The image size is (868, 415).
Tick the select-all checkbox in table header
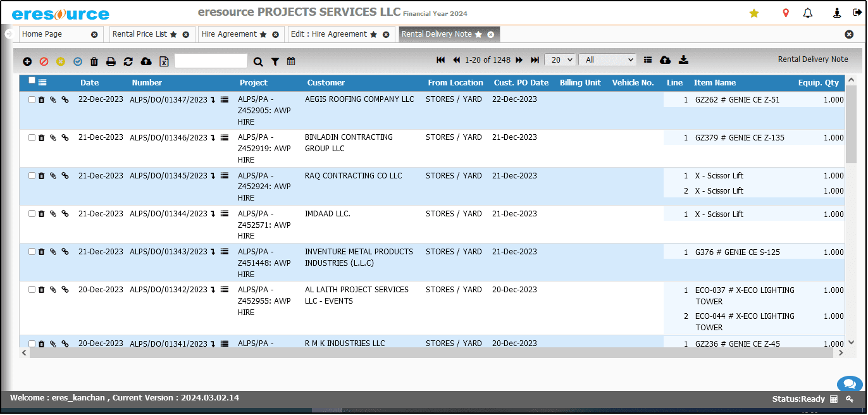(x=32, y=80)
